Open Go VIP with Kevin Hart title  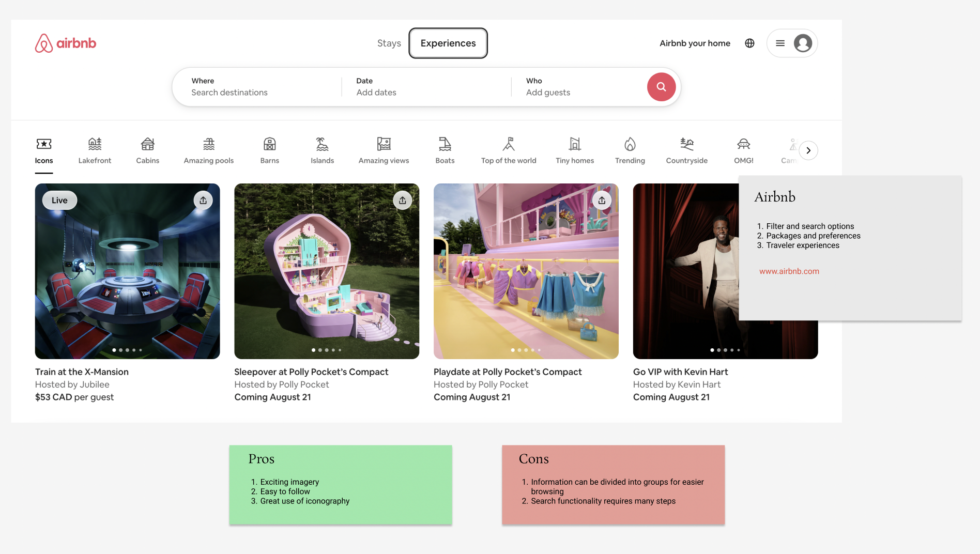click(x=680, y=372)
